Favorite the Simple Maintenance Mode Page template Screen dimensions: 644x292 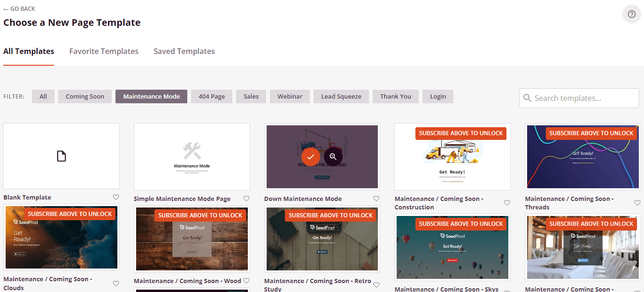(x=246, y=199)
